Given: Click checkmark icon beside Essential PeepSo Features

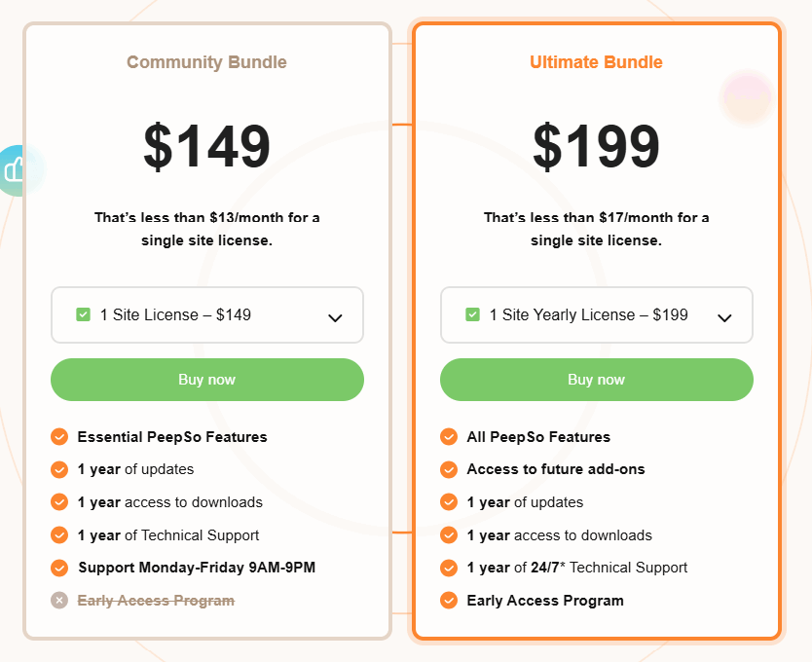Looking at the screenshot, I should coord(59,437).
